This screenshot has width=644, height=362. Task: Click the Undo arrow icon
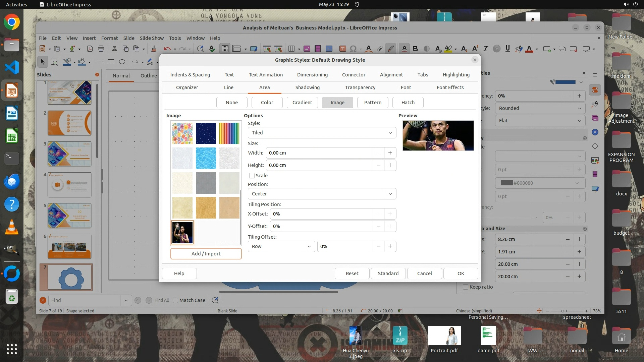tap(167, 49)
